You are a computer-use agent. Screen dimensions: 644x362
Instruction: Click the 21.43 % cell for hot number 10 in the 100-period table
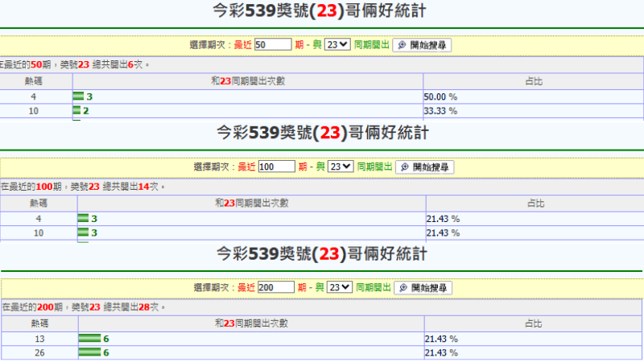(535, 232)
